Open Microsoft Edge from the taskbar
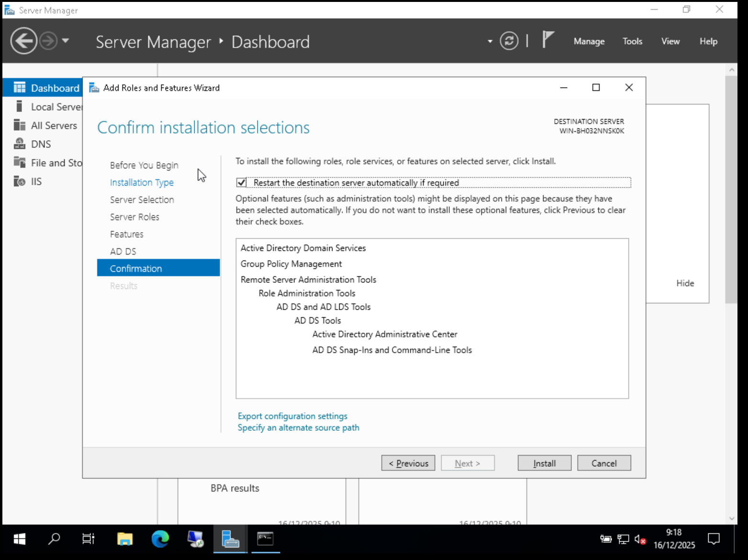 [x=160, y=539]
